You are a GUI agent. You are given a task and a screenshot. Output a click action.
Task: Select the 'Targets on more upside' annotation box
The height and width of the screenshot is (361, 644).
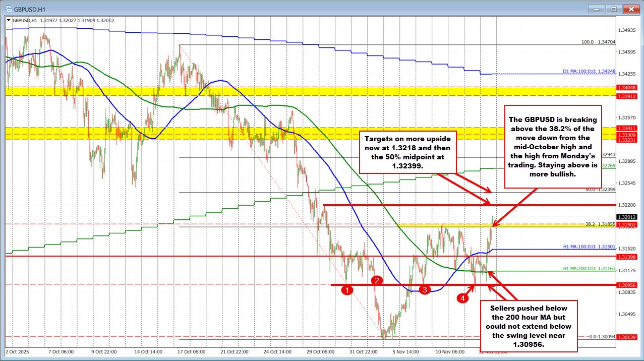(x=408, y=151)
